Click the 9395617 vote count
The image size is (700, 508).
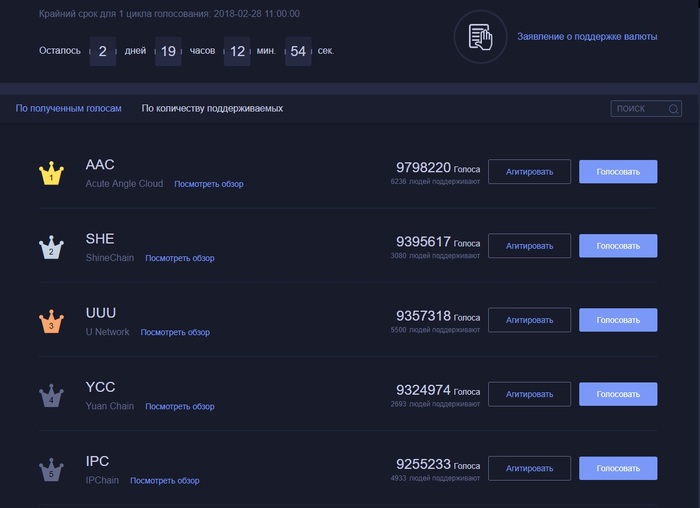[423, 242]
